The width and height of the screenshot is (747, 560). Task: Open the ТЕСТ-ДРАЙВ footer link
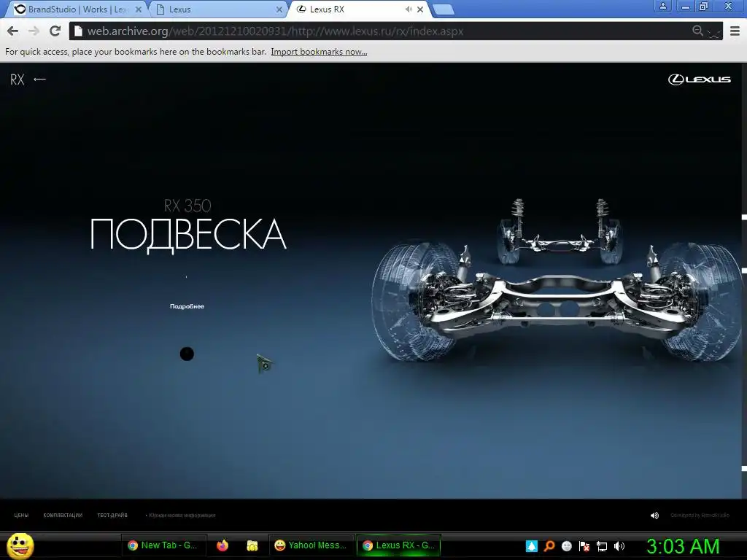click(x=112, y=516)
